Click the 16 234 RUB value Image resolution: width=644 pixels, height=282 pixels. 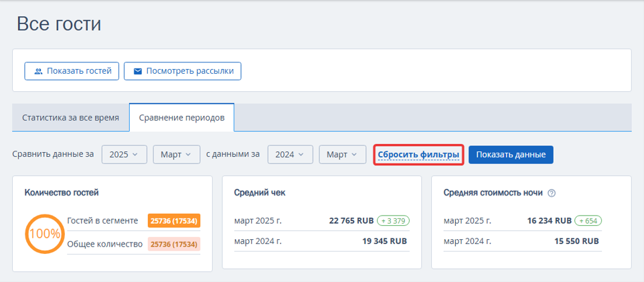[550, 221]
